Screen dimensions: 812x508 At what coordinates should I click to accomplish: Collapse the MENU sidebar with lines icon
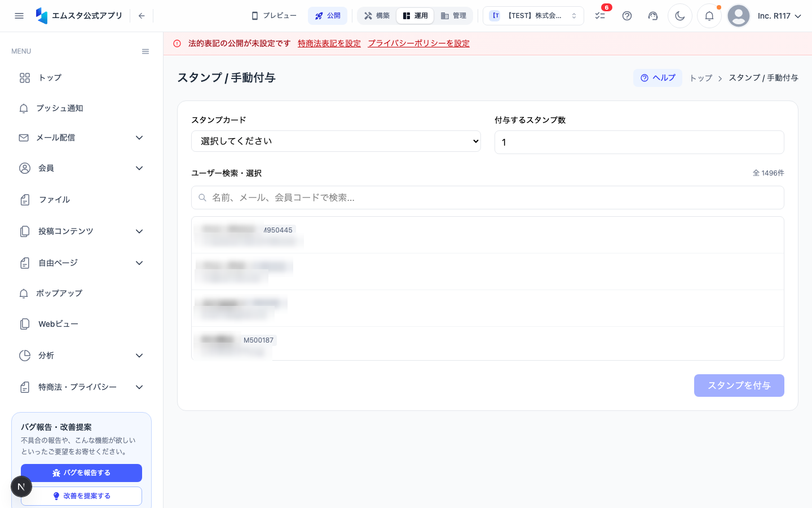(145, 51)
